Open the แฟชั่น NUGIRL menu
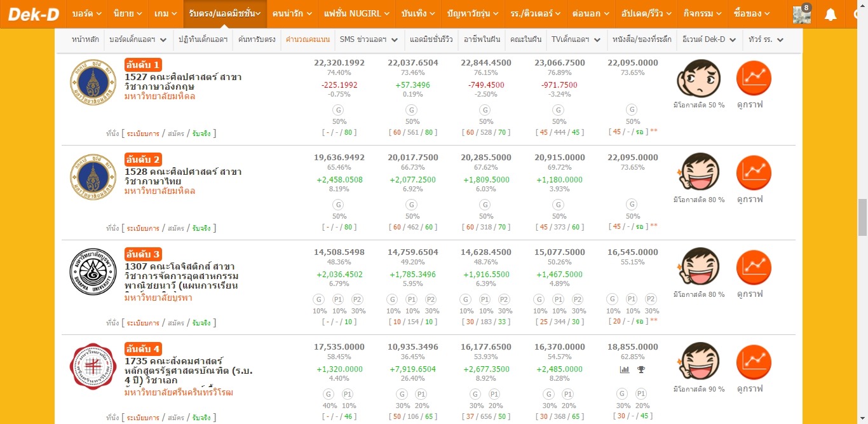 tap(355, 13)
